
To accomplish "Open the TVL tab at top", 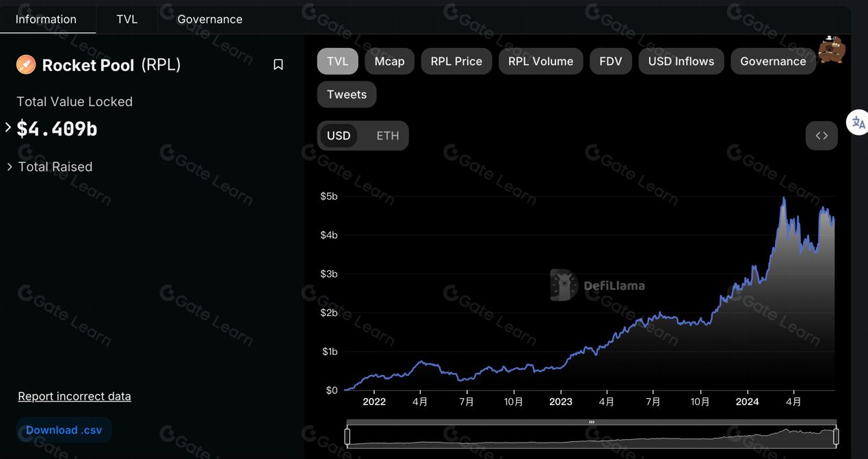I will (127, 19).
